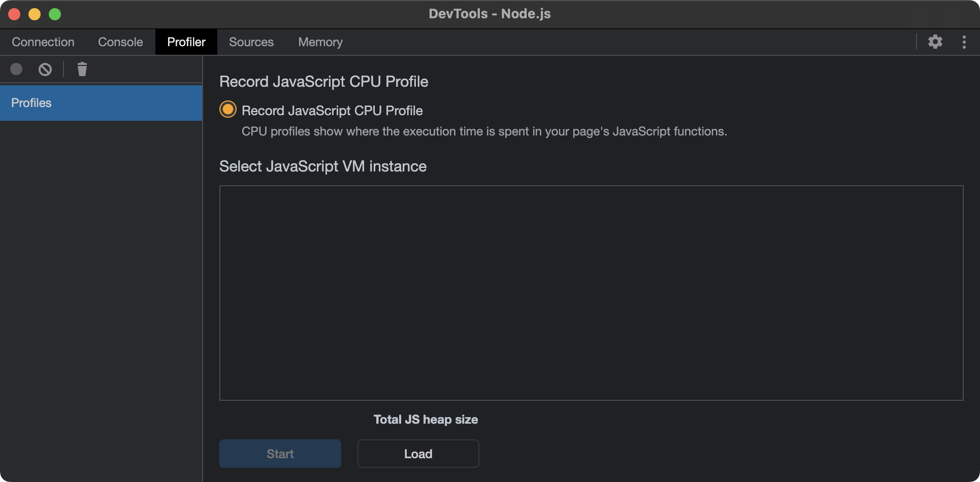Click inside the JavaScript VM instance list
The width and height of the screenshot is (980, 482).
point(591,293)
